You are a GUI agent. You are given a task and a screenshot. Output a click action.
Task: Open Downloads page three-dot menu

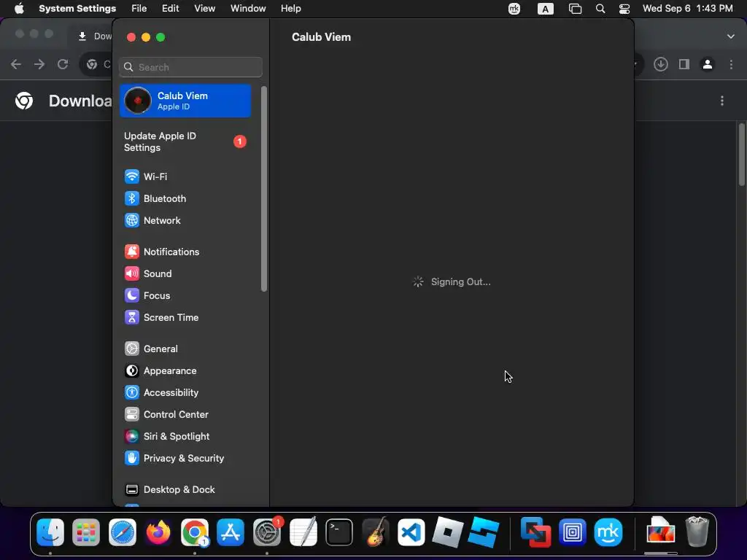tap(722, 101)
